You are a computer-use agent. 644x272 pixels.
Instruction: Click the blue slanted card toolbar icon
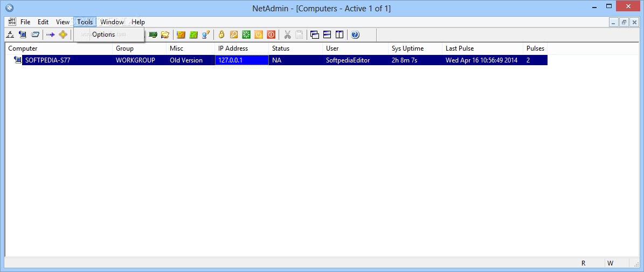point(36,35)
